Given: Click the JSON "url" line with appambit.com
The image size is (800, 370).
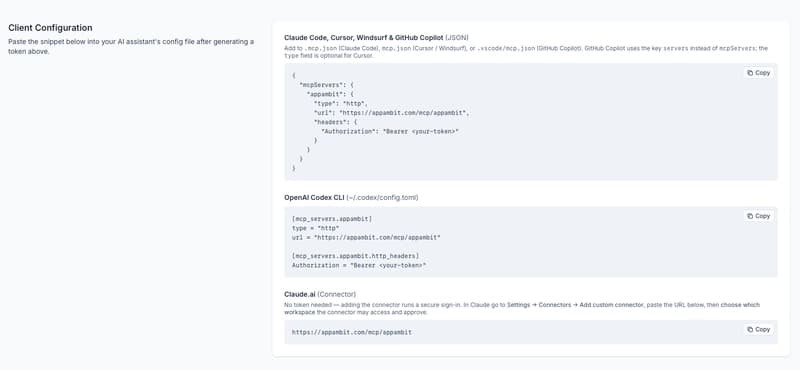Looking at the screenshot, I should point(391,113).
